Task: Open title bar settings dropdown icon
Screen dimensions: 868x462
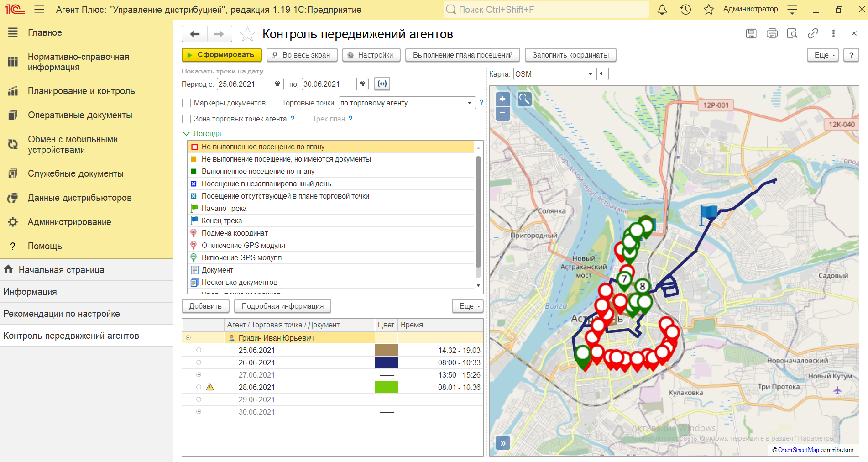Action: [x=792, y=10]
